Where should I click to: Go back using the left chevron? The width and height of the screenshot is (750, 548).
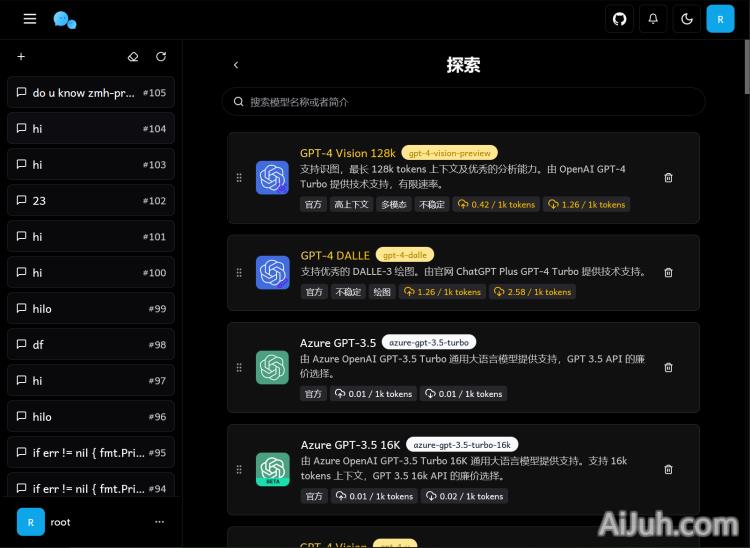tap(236, 65)
